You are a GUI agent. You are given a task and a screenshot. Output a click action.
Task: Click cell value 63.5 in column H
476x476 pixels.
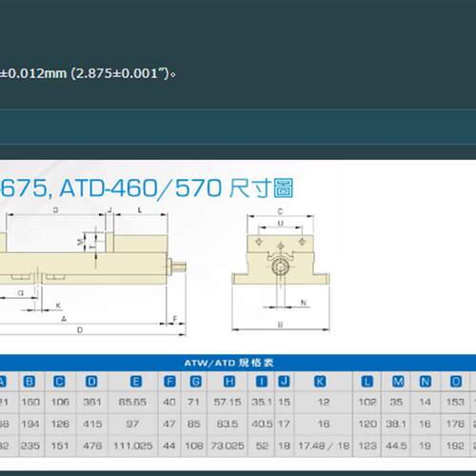[228, 424]
